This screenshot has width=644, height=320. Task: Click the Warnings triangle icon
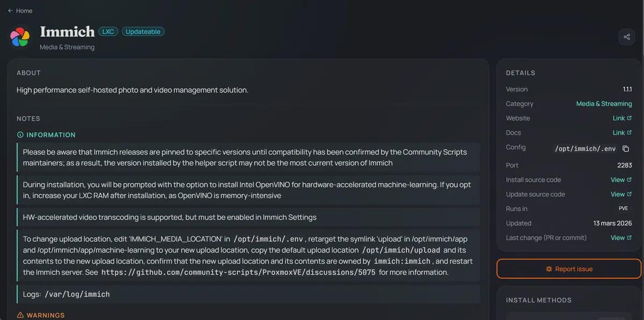pyautogui.click(x=20, y=315)
